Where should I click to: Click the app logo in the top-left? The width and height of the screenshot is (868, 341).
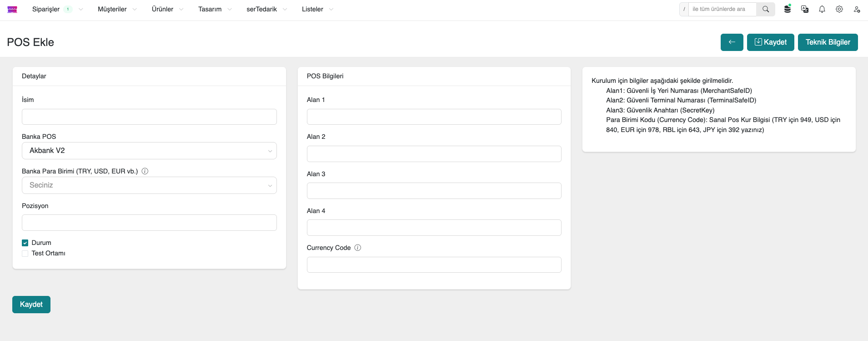(x=12, y=9)
